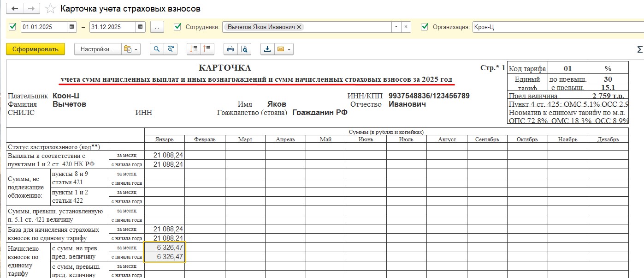Click the start date field 01.01.2025
Viewport: 644px width, 278px height.
[x=44, y=27]
